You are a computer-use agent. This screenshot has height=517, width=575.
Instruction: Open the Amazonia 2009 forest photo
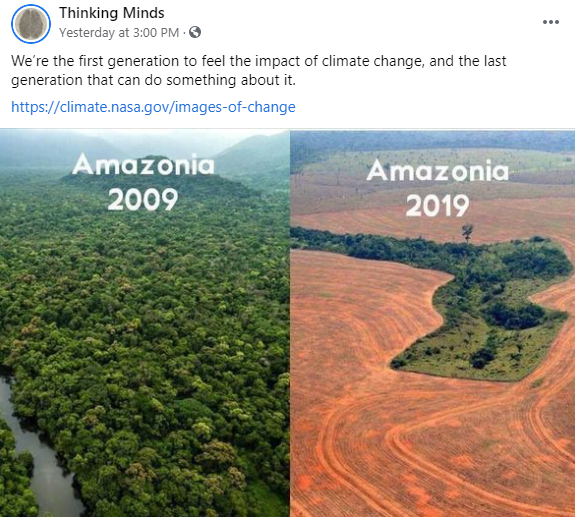tap(144, 323)
